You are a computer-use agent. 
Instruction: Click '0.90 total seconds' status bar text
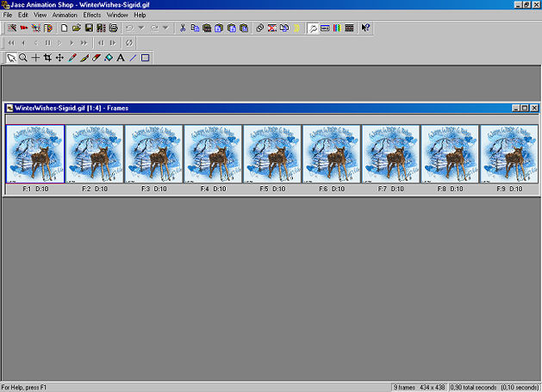(x=473, y=388)
